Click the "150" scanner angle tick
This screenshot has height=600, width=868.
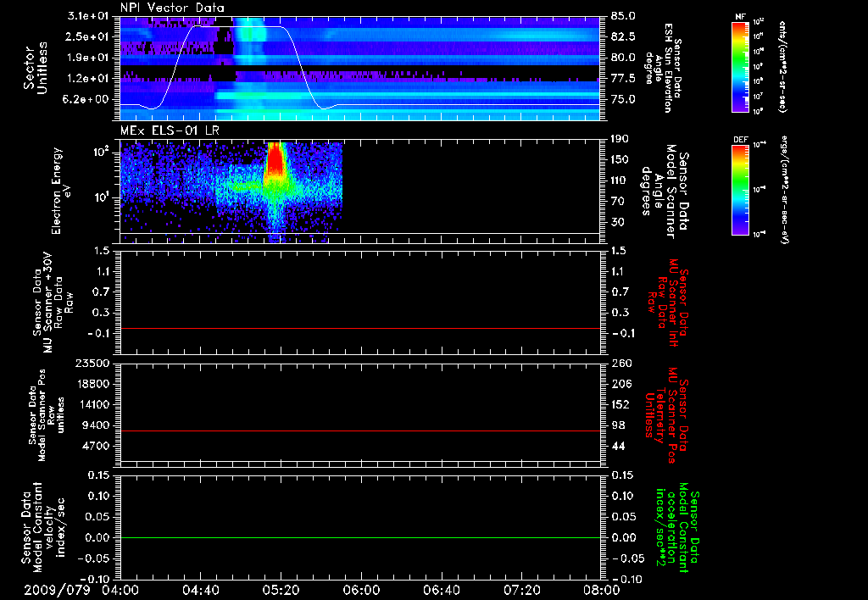620,160
